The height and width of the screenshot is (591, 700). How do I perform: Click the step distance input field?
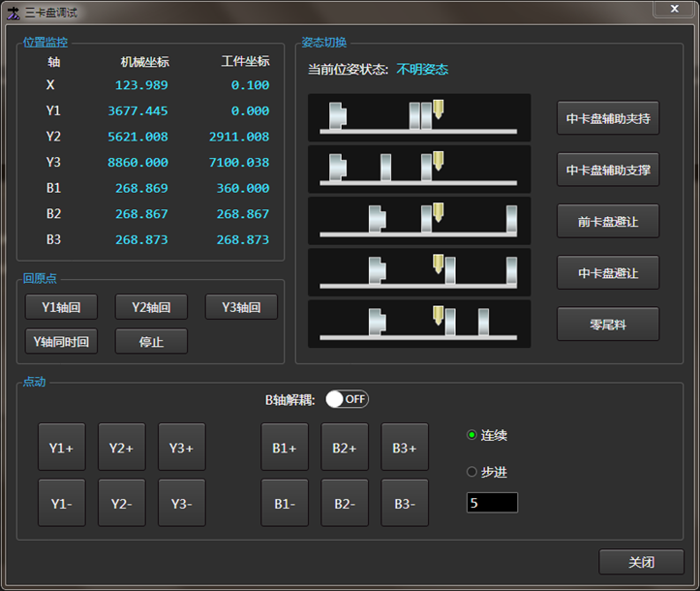[x=492, y=503]
